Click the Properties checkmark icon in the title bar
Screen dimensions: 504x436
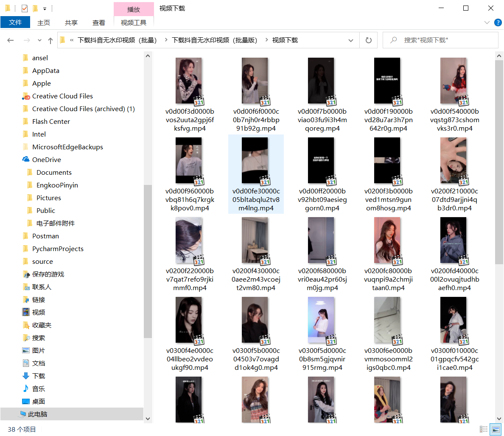(25, 8)
